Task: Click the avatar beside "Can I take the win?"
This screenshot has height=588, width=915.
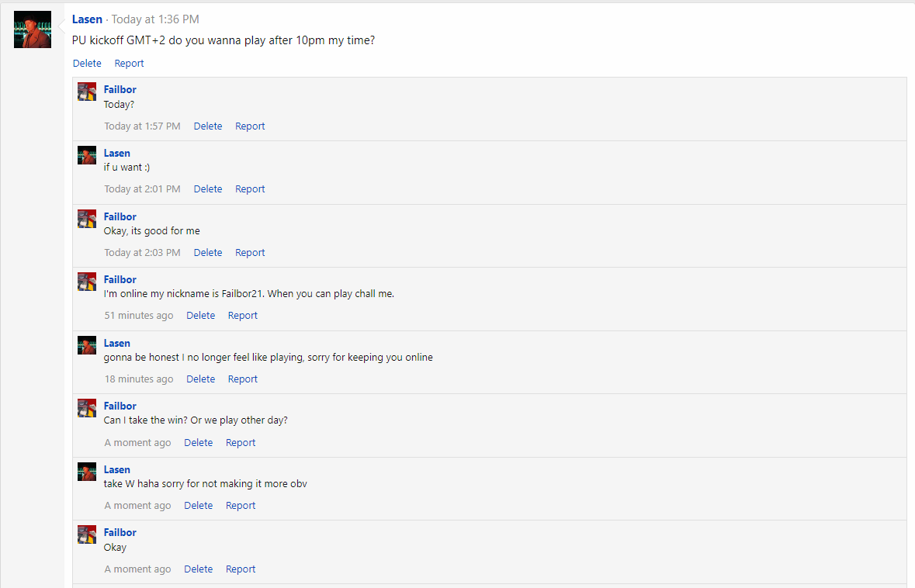Action: pyautogui.click(x=87, y=408)
